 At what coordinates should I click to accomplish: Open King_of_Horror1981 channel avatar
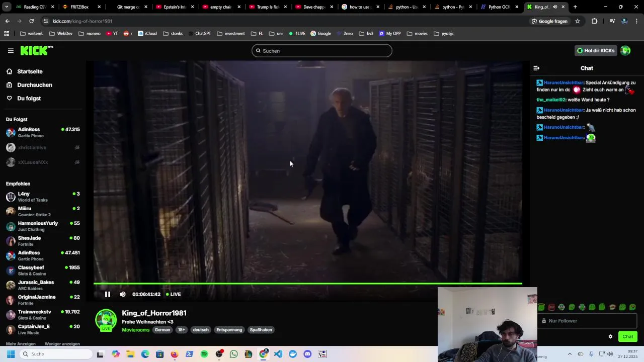coord(106,320)
